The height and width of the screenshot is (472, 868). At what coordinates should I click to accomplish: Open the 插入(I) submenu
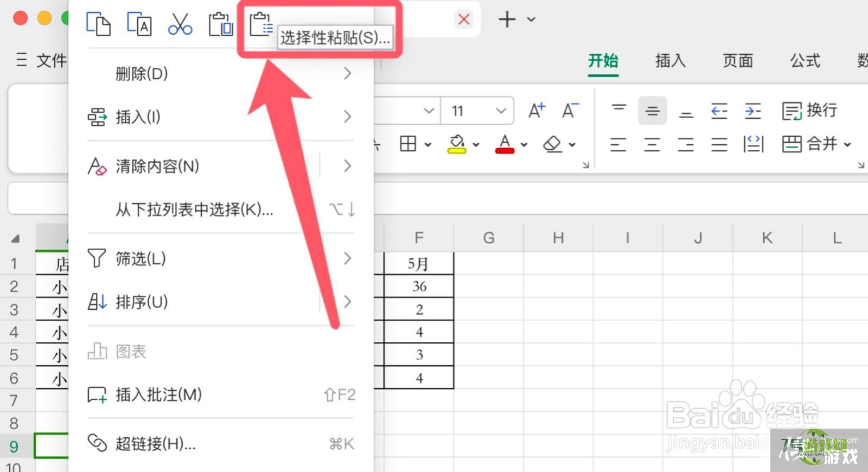click(221, 117)
